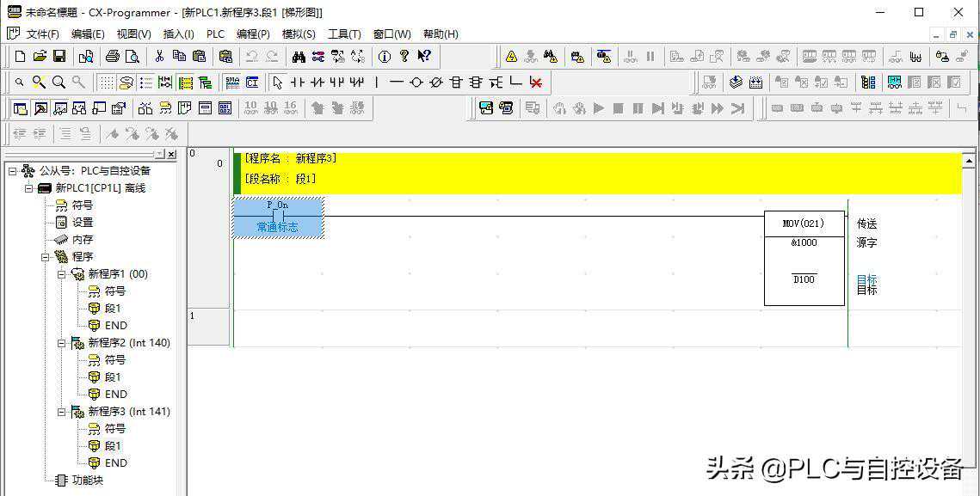Screen dimensions: 980x496
Task: Select 功能块 in the project tree
Action: [x=87, y=481]
